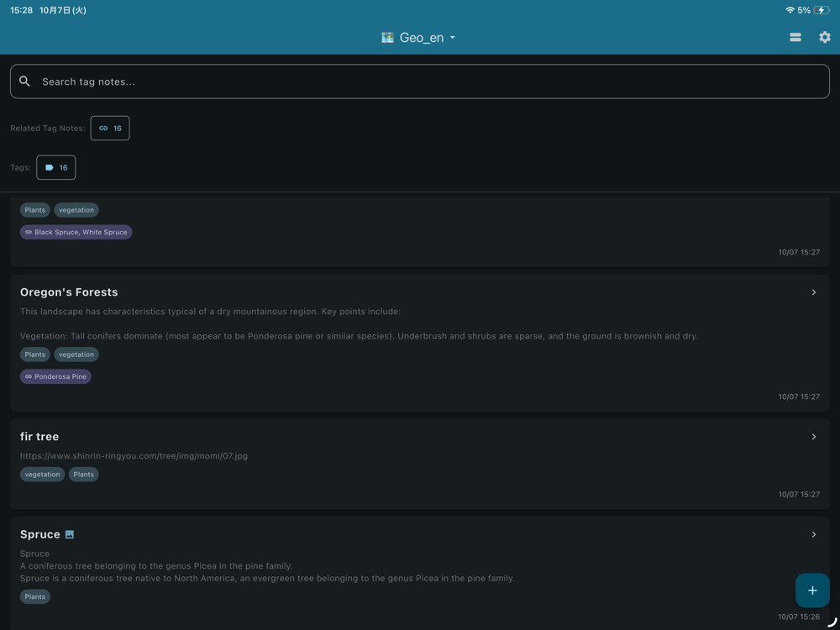Image resolution: width=840 pixels, height=630 pixels.
Task: Select Plants tag in topmost partial card
Action: pos(34,210)
